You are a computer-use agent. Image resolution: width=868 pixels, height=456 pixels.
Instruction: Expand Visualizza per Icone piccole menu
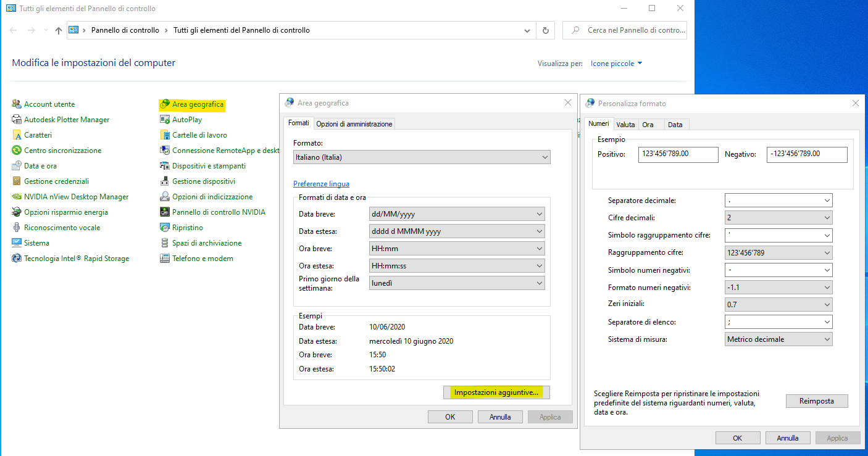coord(616,64)
